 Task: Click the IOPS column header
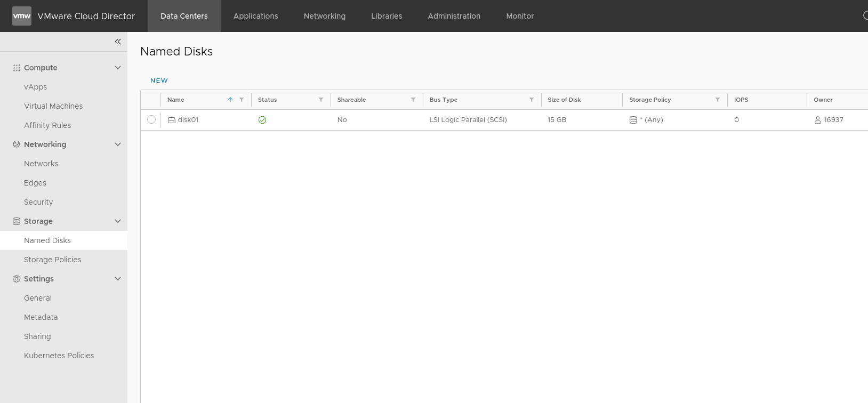pyautogui.click(x=741, y=100)
